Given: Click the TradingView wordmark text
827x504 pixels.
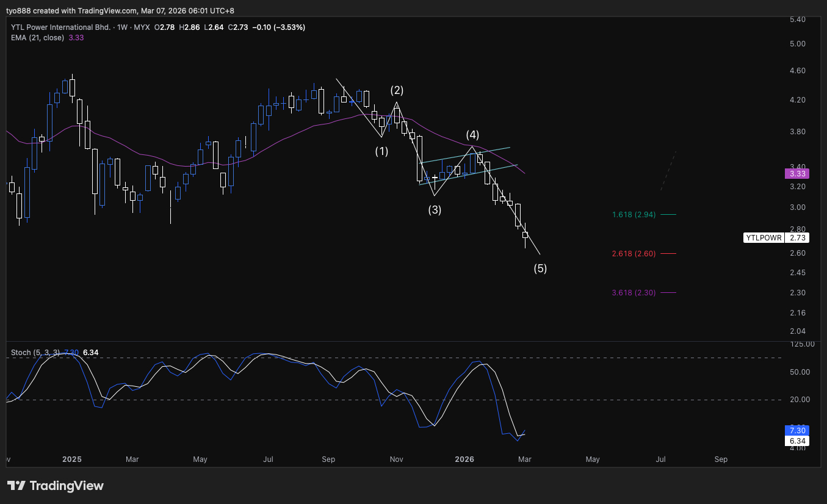Looking at the screenshot, I should click(67, 486).
